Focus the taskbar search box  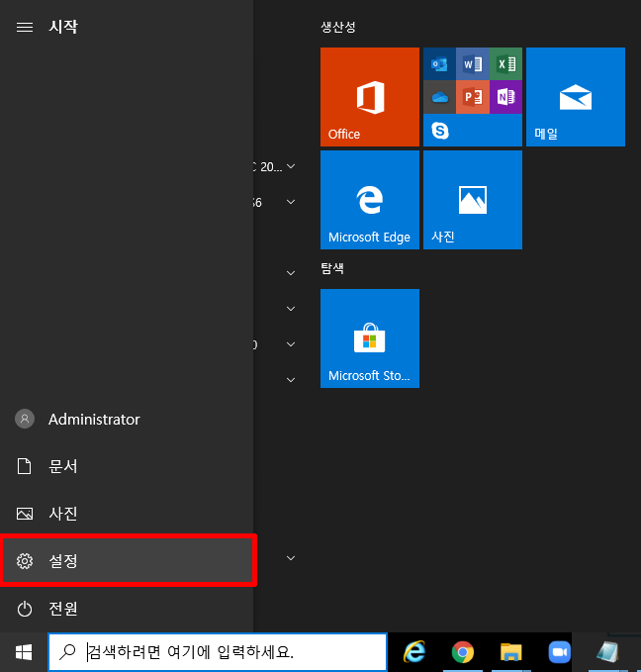pyautogui.click(x=218, y=652)
